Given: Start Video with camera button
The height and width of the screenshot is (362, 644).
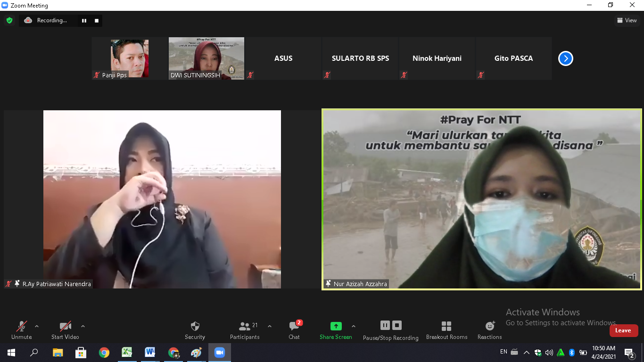Looking at the screenshot, I should (x=65, y=330).
